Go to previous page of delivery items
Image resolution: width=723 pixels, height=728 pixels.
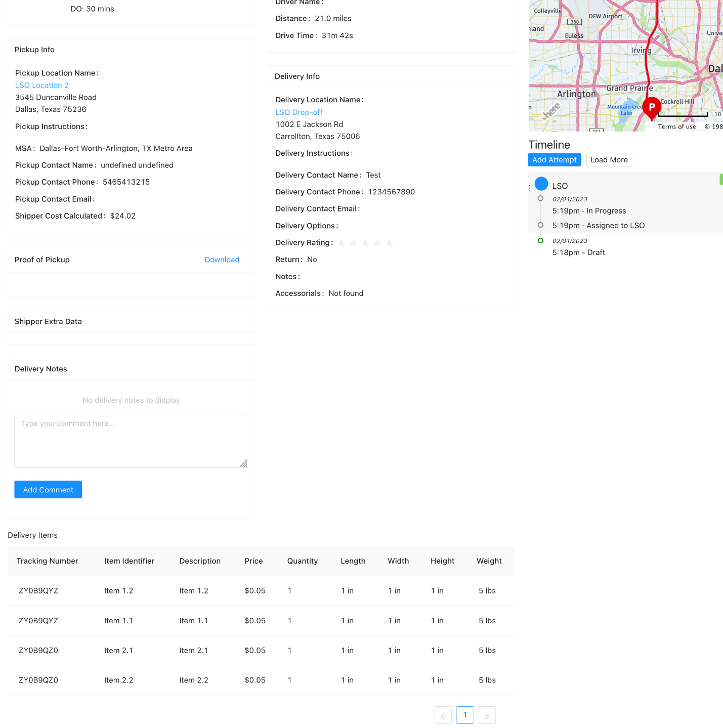[443, 715]
